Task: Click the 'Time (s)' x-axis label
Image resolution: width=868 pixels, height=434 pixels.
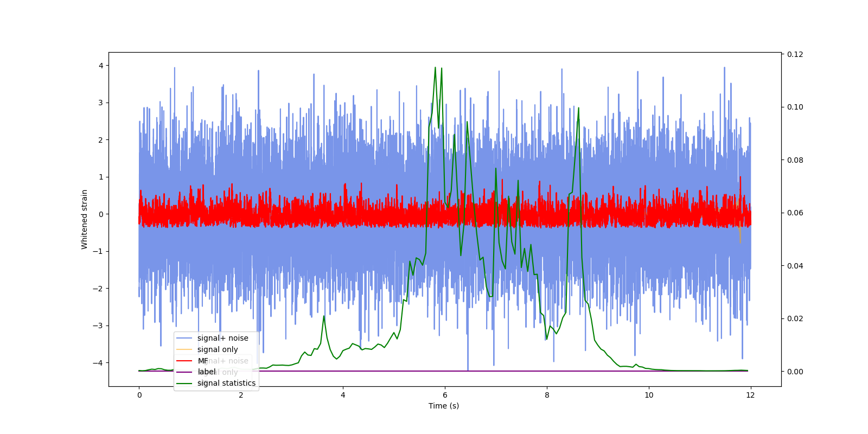Action: click(444, 406)
